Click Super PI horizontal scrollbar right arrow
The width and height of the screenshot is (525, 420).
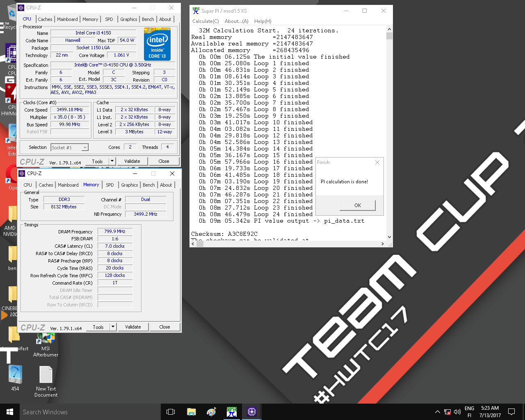pyautogui.click(x=383, y=244)
